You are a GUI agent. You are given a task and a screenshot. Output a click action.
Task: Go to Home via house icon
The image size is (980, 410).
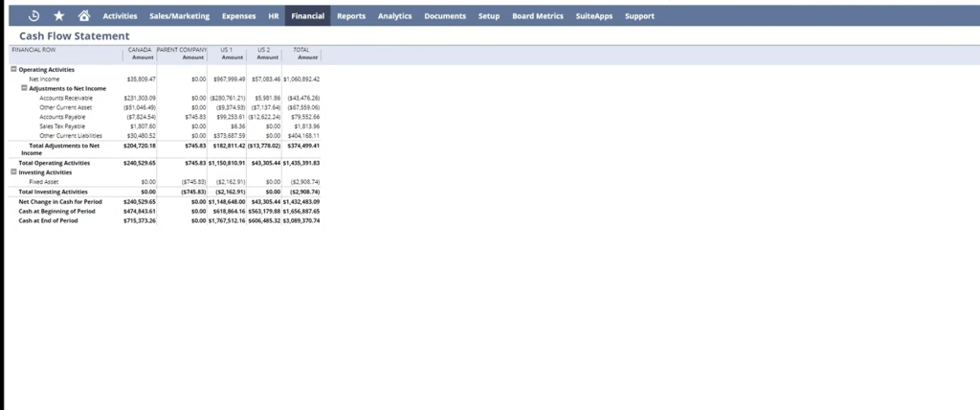[84, 15]
